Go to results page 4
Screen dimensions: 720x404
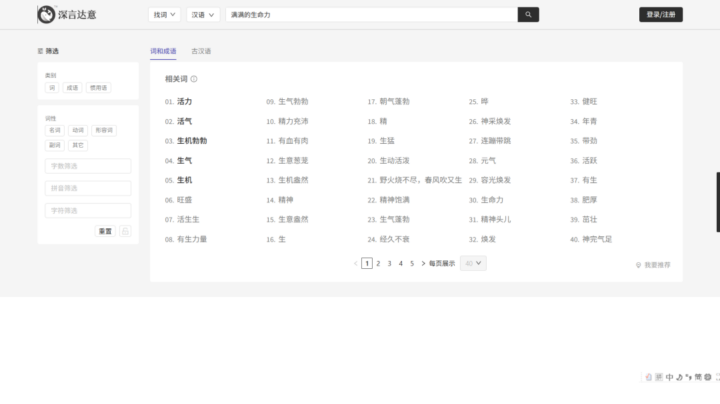tap(400, 264)
